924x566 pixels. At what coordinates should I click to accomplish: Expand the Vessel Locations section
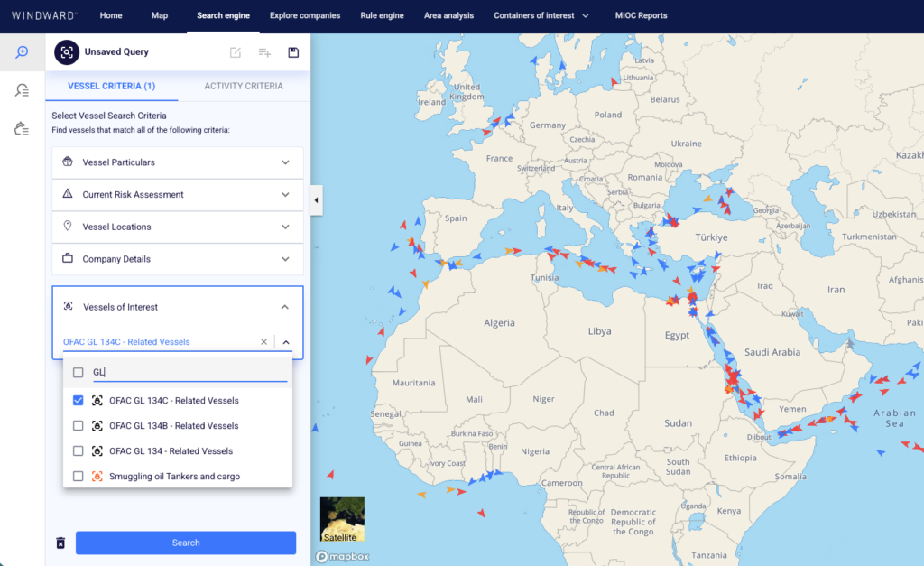coord(178,227)
